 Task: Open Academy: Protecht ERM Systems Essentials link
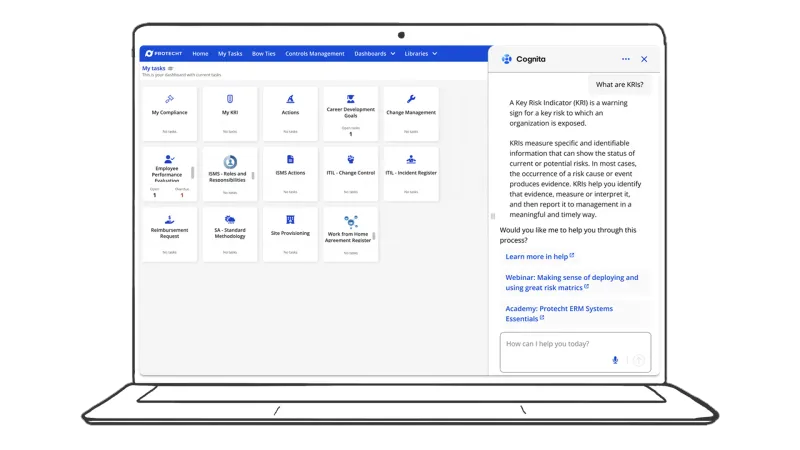559,314
